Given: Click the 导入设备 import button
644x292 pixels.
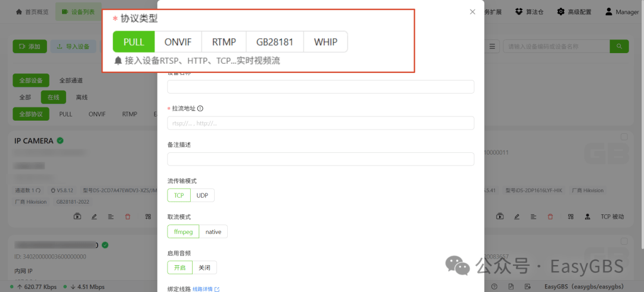Looking at the screenshot, I should coord(73,47).
